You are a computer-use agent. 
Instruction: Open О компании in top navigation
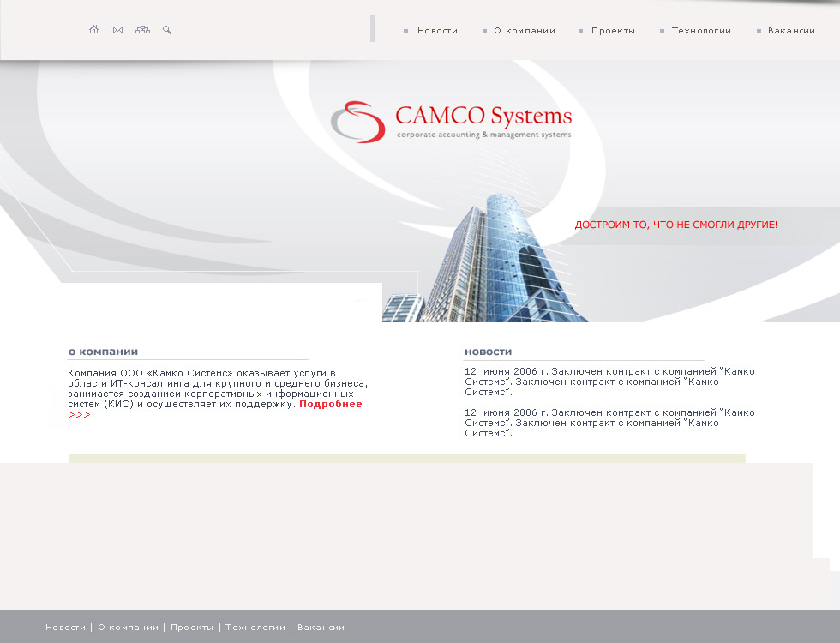[x=525, y=31]
